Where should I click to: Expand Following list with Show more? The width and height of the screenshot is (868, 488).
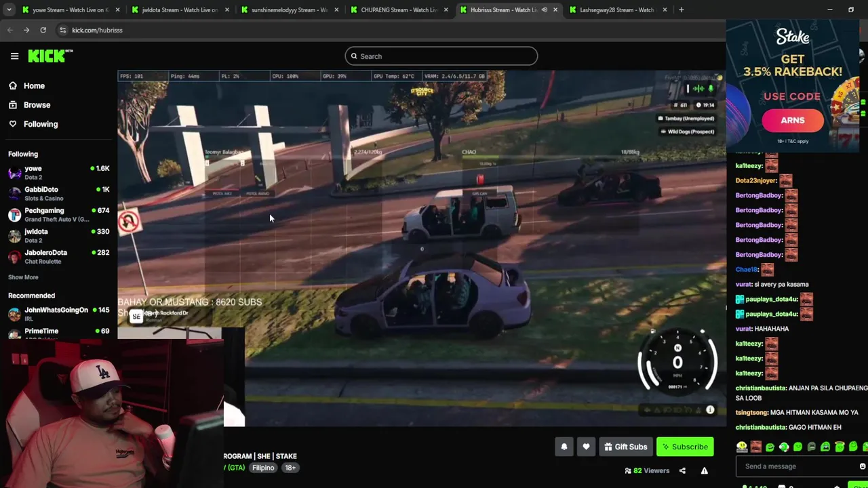[x=23, y=277]
